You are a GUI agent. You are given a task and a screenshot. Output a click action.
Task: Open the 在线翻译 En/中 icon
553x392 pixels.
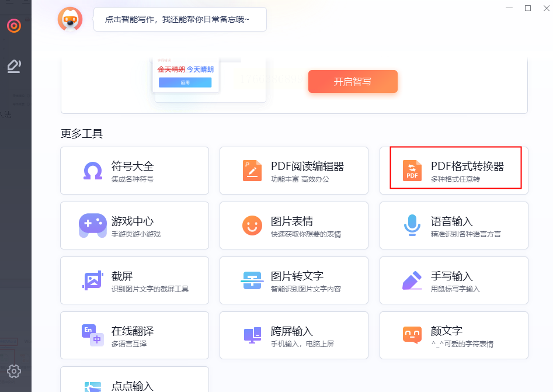[93, 335]
